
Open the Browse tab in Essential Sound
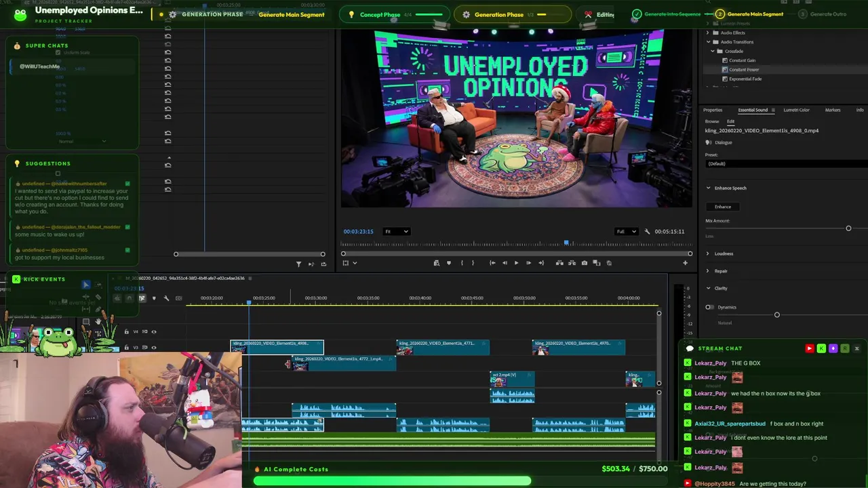point(712,121)
